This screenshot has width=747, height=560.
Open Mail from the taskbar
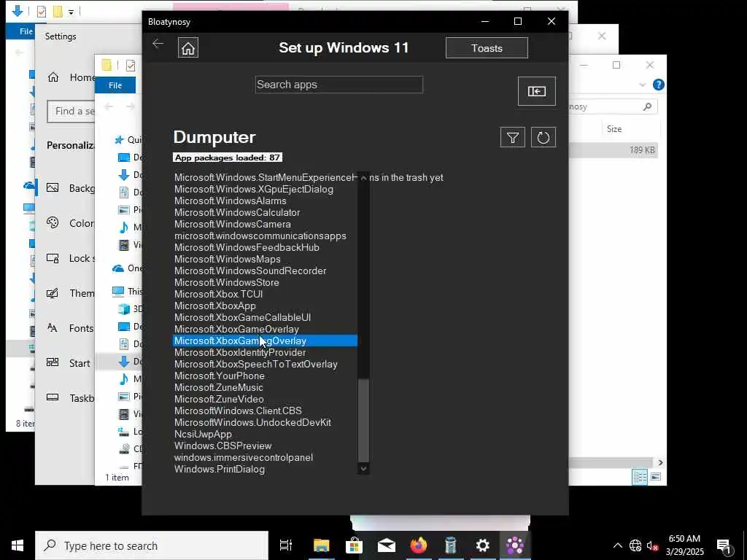(387, 545)
